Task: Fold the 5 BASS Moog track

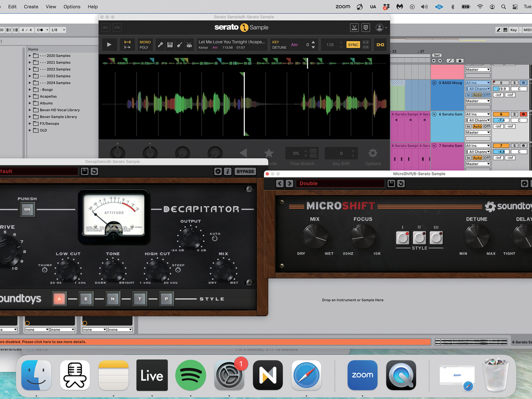Action: [x=434, y=83]
